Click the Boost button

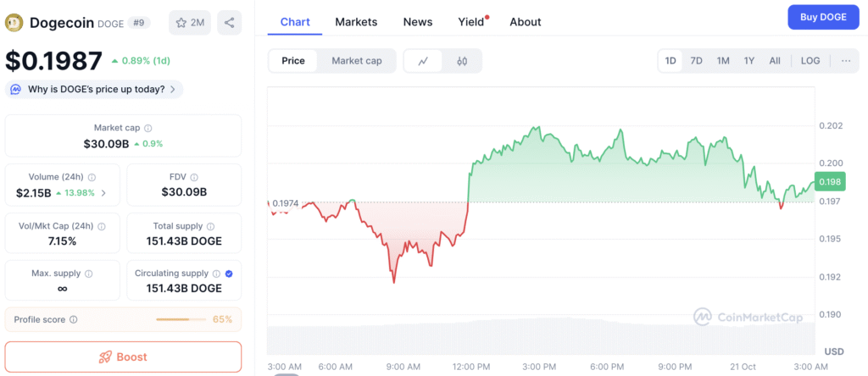click(x=123, y=357)
